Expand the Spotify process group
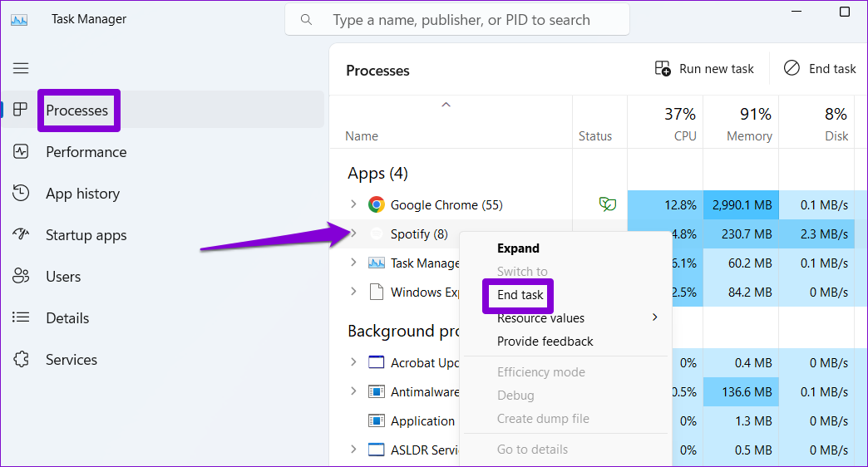868x467 pixels. click(x=353, y=233)
